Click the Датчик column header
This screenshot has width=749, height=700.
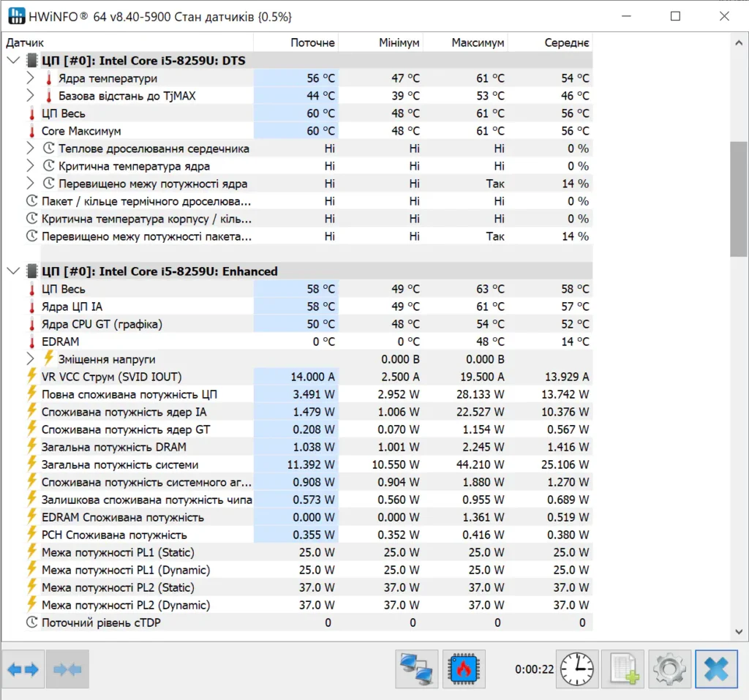[x=128, y=42]
